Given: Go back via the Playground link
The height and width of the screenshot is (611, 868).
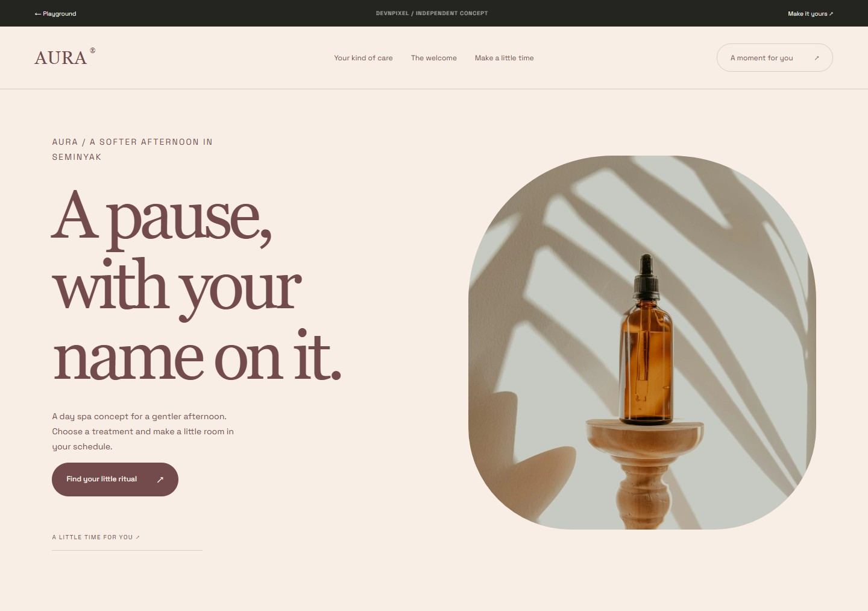Looking at the screenshot, I should 55,13.
